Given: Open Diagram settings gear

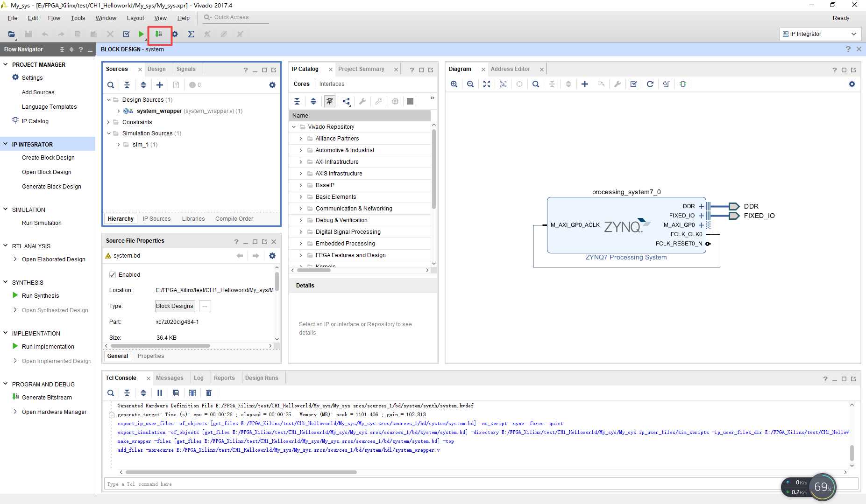Looking at the screenshot, I should [852, 84].
